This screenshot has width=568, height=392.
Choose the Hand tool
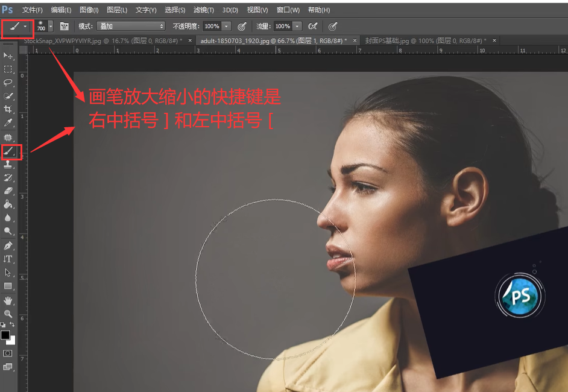(8, 300)
